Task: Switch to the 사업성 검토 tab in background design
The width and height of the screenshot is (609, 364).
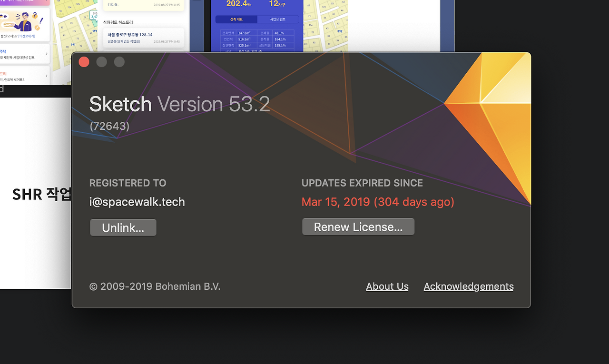Action: click(x=278, y=20)
